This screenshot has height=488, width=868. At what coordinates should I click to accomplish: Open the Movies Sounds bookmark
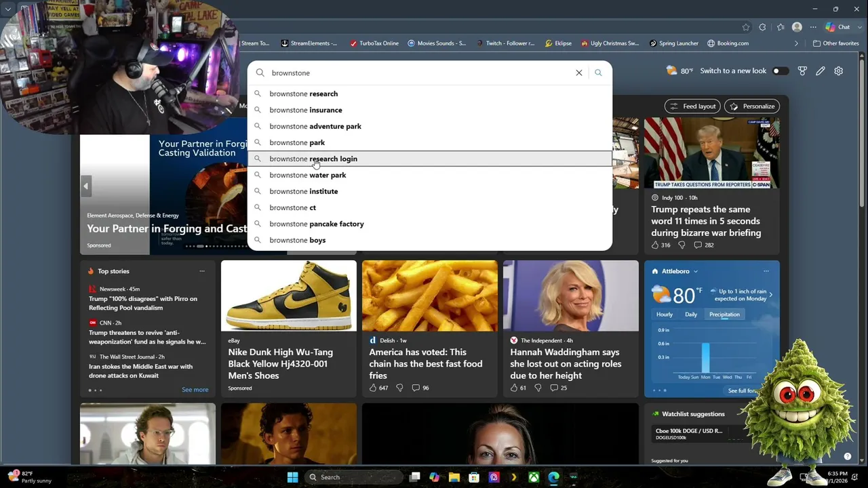[437, 43]
